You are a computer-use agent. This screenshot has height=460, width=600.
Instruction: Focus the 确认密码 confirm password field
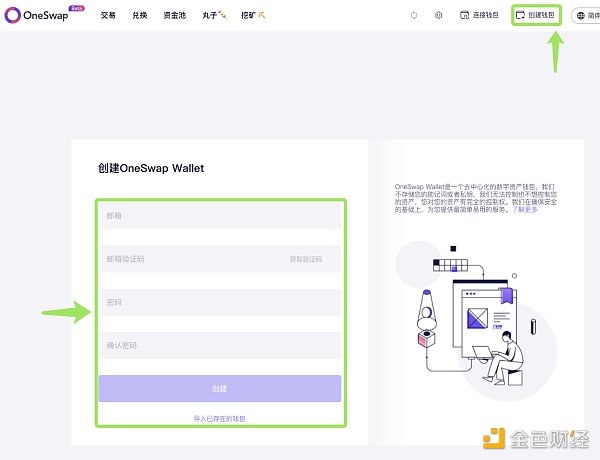click(220, 346)
